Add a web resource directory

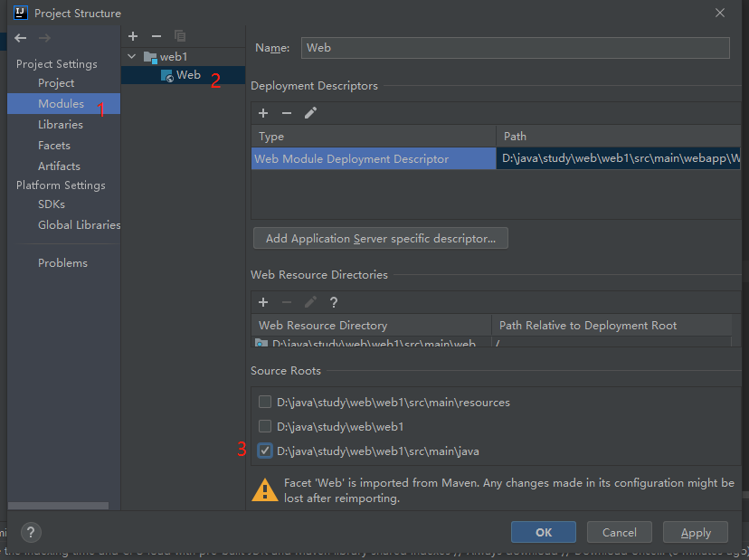pos(263,302)
